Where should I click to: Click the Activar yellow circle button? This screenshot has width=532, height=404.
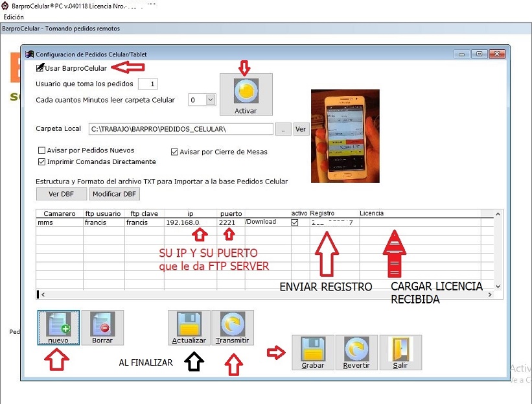coord(246,95)
